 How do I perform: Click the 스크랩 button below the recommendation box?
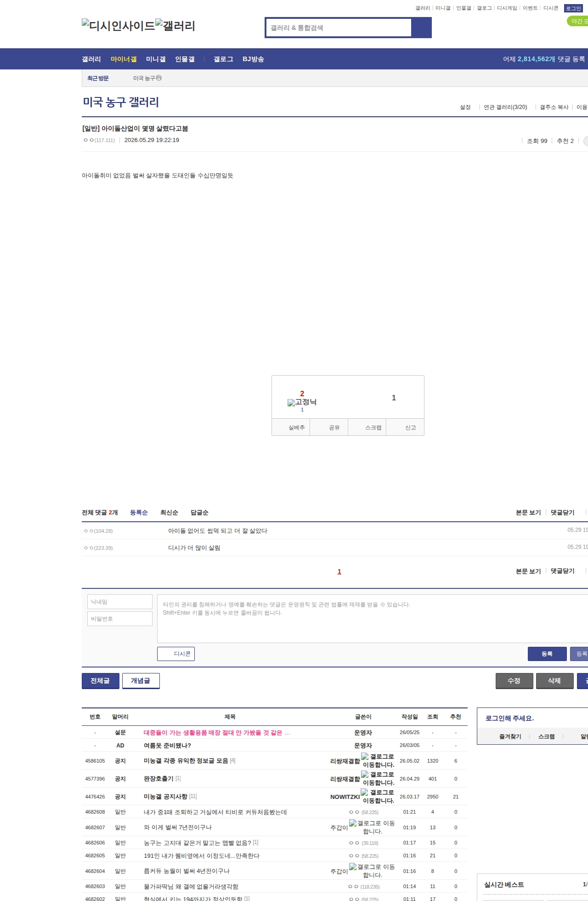tap(367, 427)
